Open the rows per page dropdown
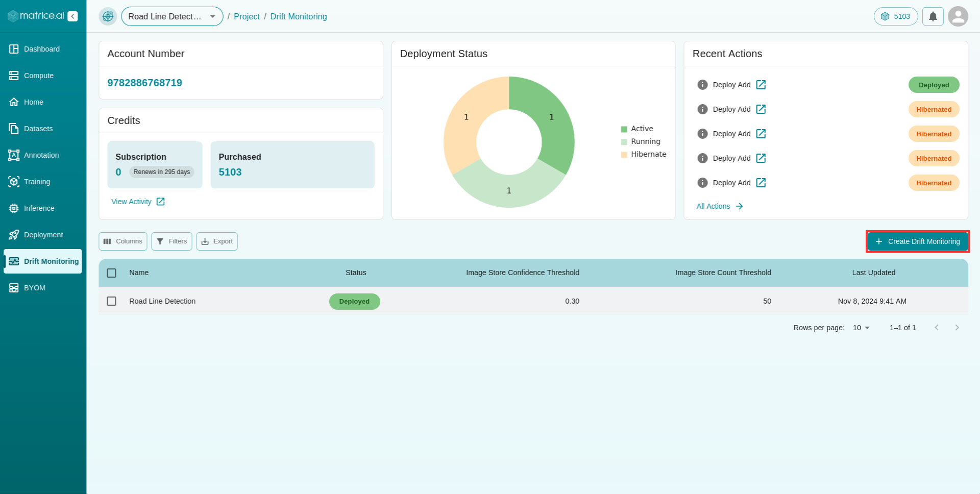The height and width of the screenshot is (494, 980). [861, 328]
